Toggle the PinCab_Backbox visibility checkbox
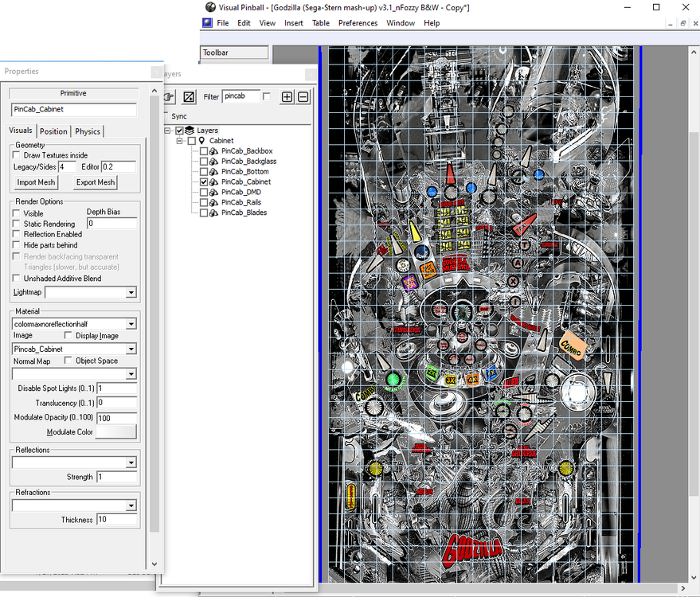The image size is (700, 597). click(204, 151)
